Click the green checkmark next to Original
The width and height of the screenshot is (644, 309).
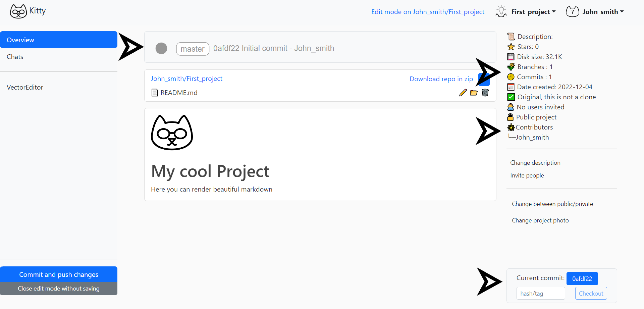click(511, 97)
